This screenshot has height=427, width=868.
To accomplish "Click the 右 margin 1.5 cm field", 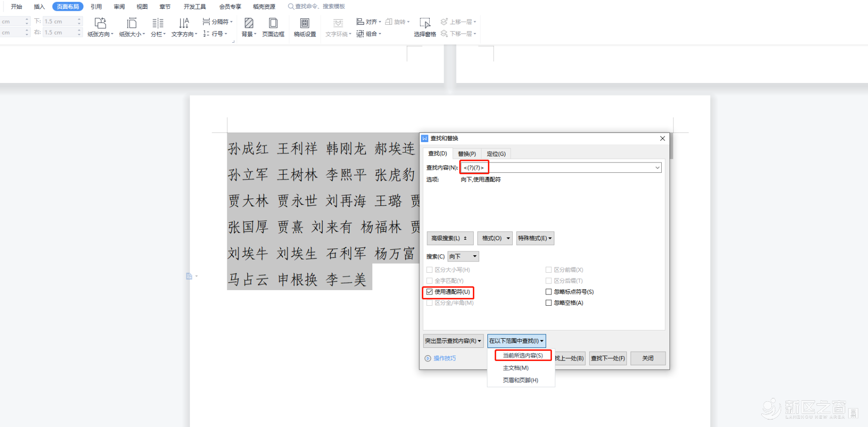I will click(x=60, y=33).
